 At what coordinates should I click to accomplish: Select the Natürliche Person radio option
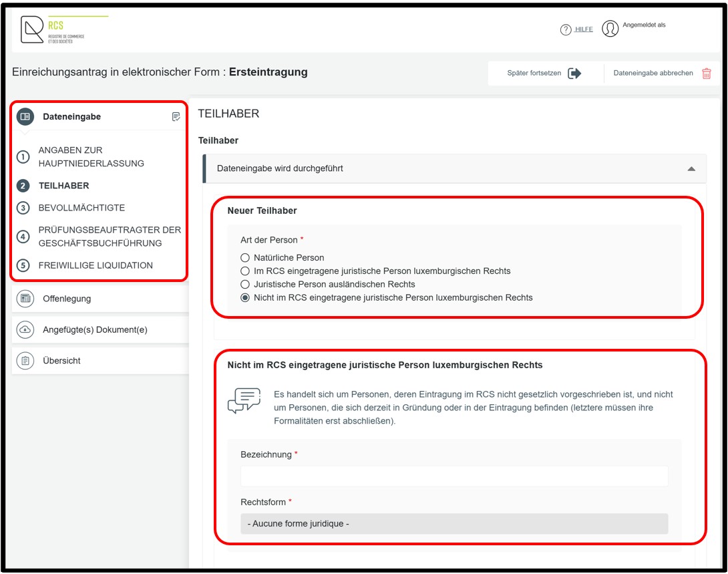245,258
